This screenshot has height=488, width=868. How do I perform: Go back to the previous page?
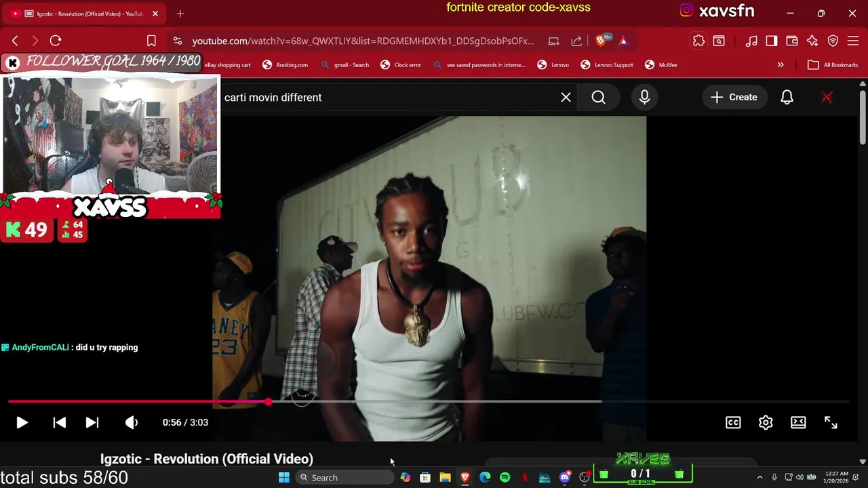click(15, 41)
